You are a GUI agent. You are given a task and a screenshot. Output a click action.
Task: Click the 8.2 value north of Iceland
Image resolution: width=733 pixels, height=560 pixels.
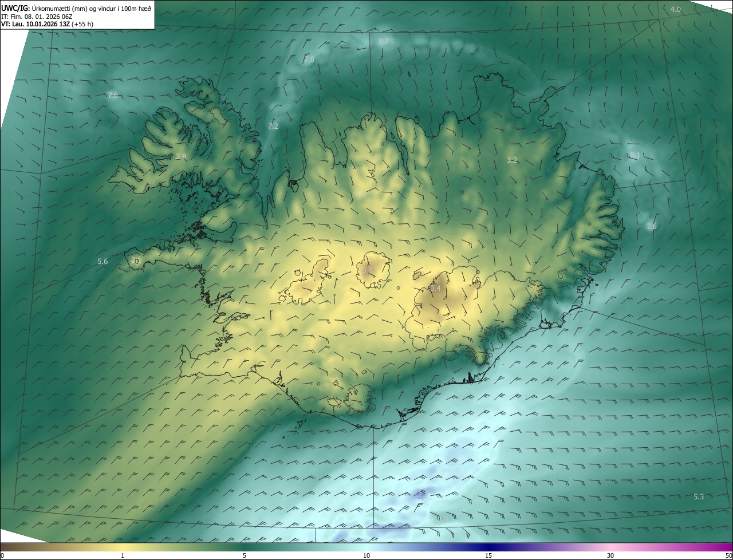click(384, 41)
